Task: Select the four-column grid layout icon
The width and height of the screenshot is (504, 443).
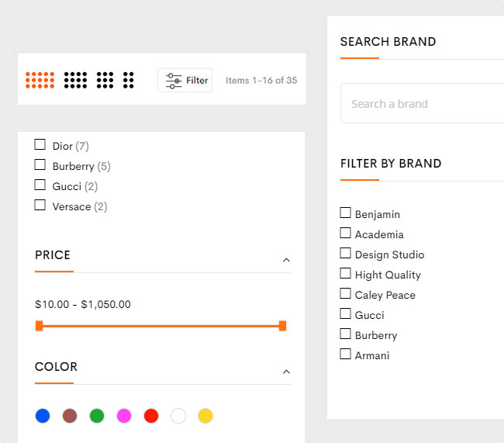Action: (75, 80)
